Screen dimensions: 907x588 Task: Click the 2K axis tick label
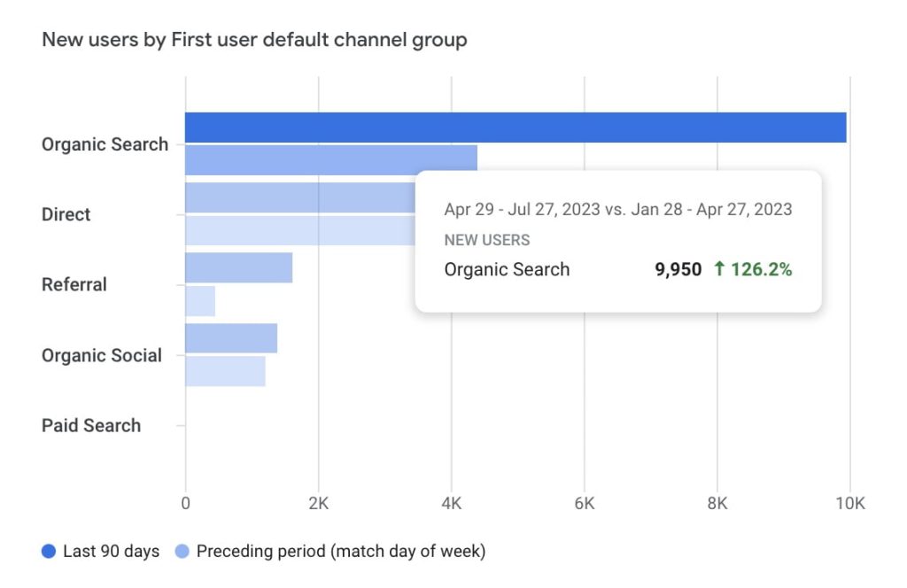click(x=318, y=504)
